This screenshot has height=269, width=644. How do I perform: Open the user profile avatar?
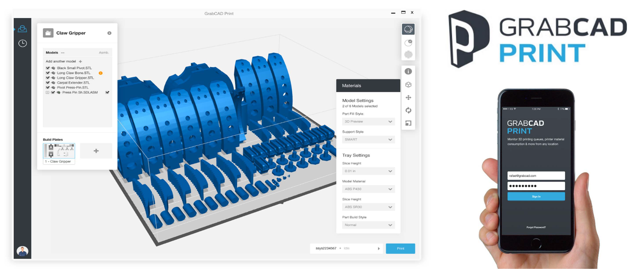coord(22,251)
